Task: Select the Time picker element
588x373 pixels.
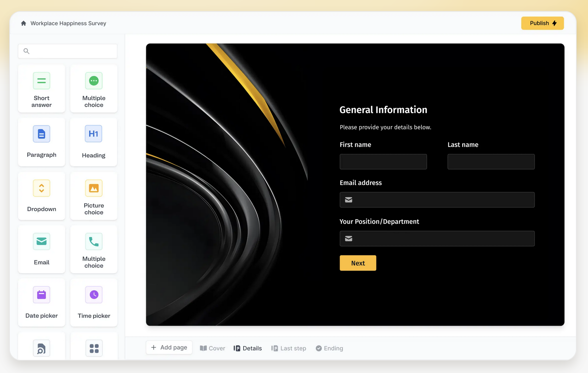Action: pyautogui.click(x=93, y=302)
